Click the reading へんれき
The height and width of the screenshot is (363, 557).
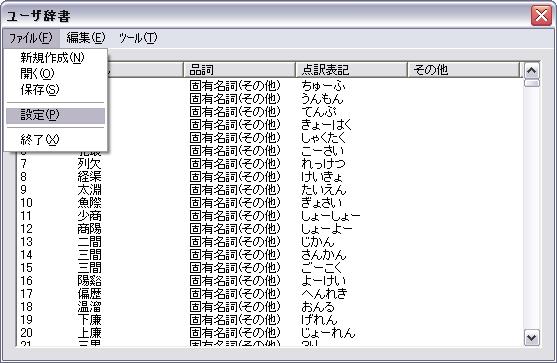click(x=324, y=294)
